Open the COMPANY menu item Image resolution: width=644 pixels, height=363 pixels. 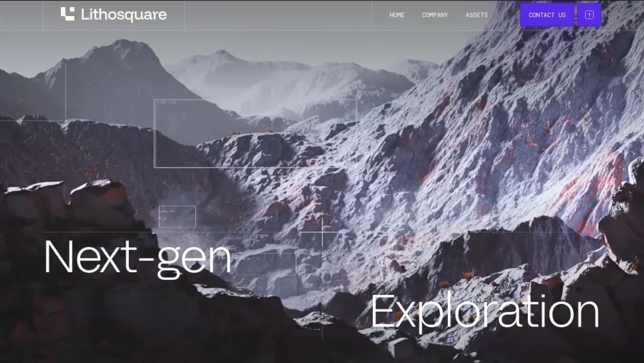[435, 15]
